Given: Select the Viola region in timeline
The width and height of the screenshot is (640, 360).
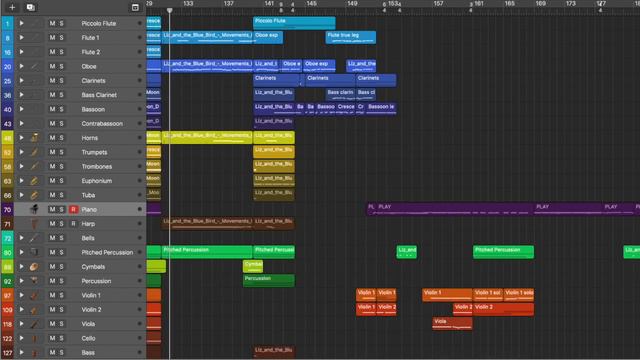Looking at the screenshot, I should point(452,323).
